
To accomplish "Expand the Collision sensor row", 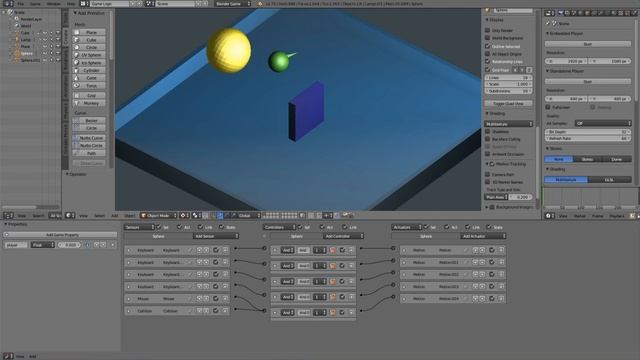I will point(129,311).
